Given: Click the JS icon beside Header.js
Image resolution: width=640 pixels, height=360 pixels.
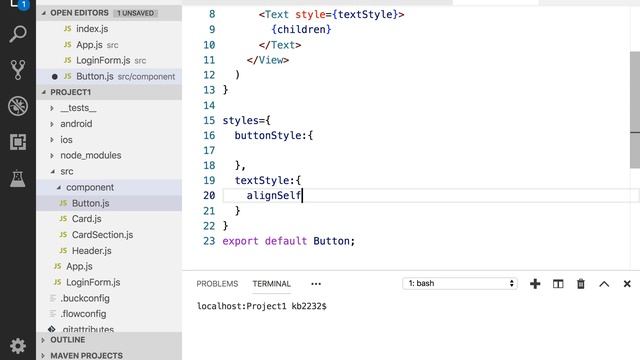Looking at the screenshot, I should (x=63, y=251).
